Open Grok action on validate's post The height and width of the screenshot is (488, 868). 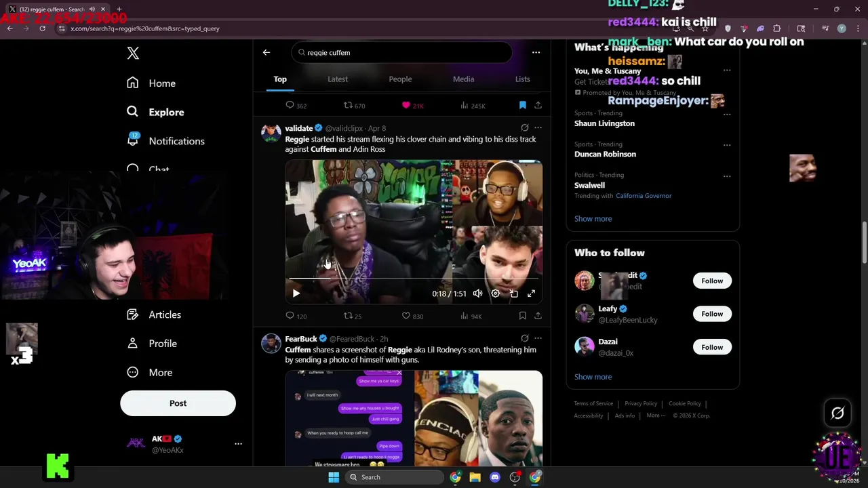pyautogui.click(x=524, y=127)
